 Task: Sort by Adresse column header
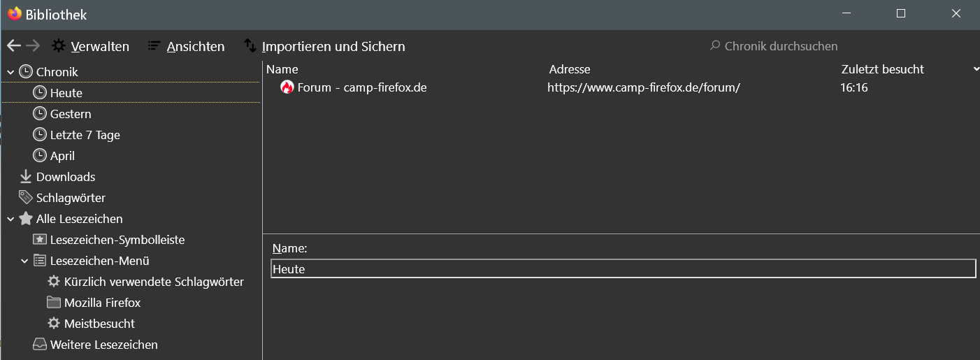click(570, 69)
